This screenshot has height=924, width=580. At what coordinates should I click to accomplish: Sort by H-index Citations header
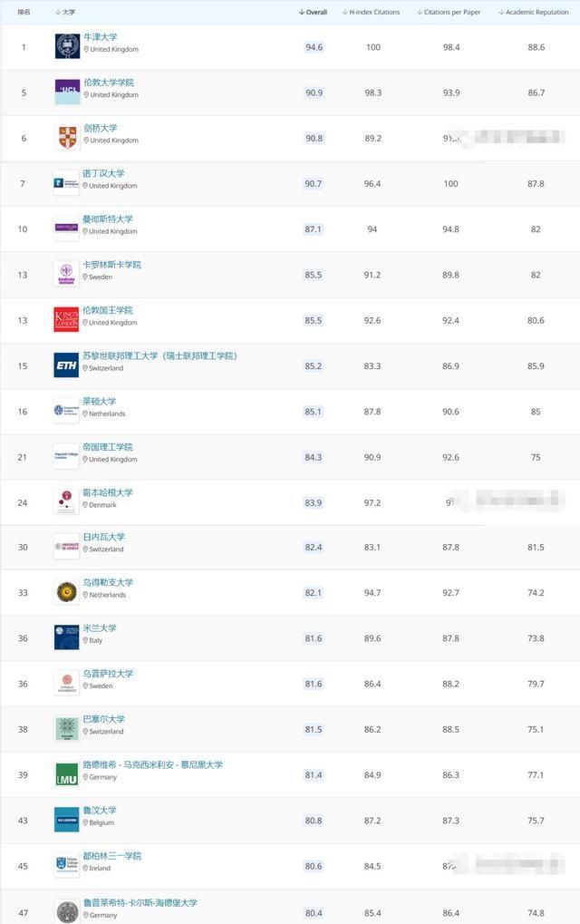pos(371,12)
